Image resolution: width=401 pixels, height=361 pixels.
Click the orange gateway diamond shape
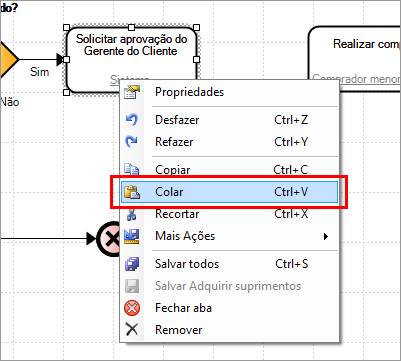tap(8, 60)
